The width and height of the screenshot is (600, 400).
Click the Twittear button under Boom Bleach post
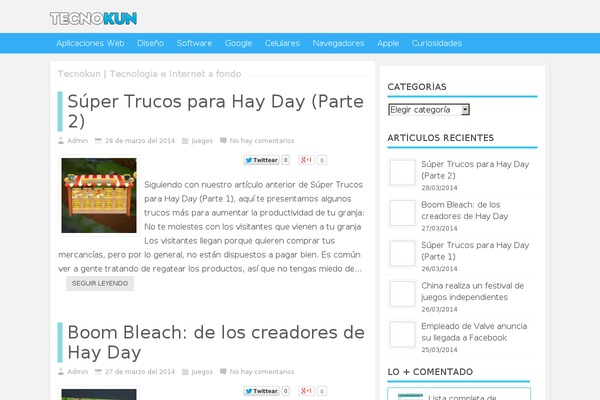[261, 391]
